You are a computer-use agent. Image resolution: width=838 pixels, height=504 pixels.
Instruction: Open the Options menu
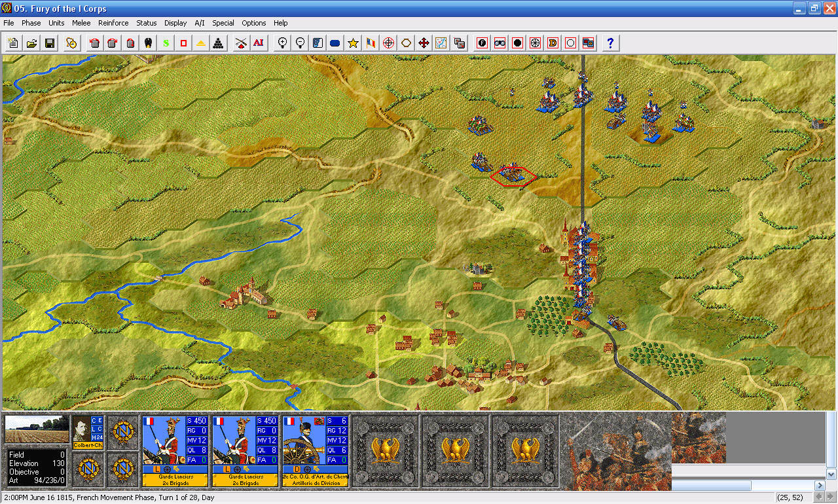pyautogui.click(x=254, y=23)
